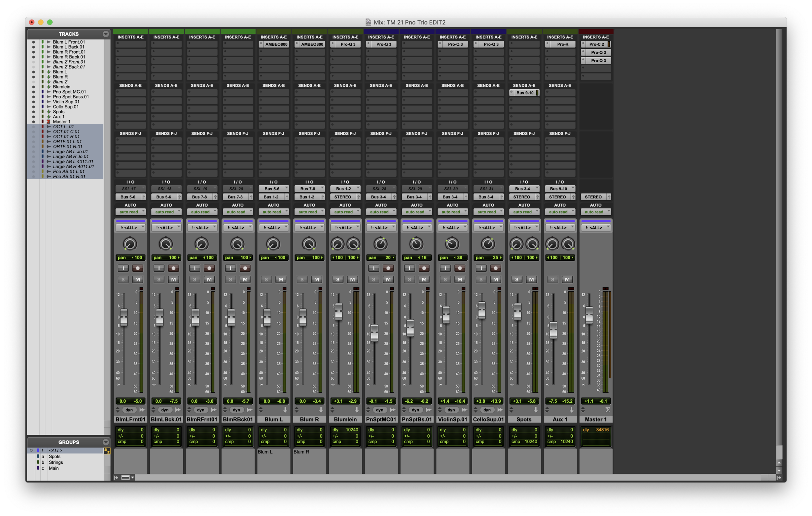Click the dyn voice selector on ViolinSp.01
The height and width of the screenshot is (516, 812).
pos(451,410)
